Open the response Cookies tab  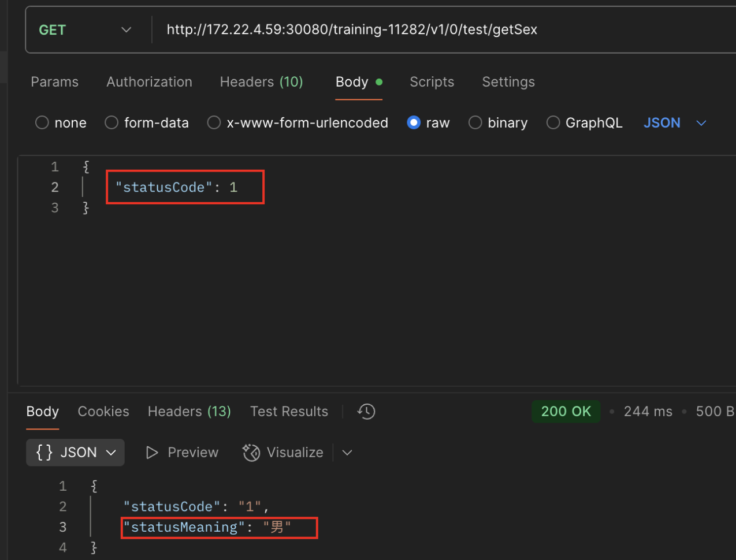point(103,412)
